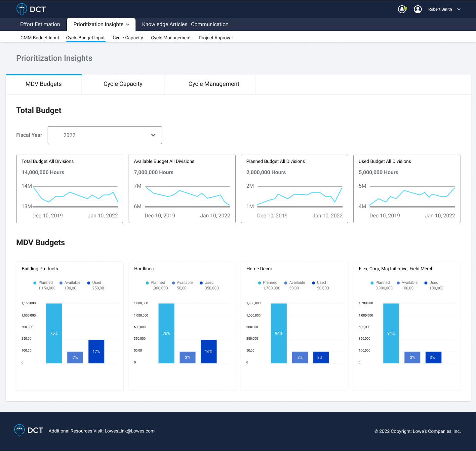
Task: Toggle Available legend dot in Hardlines chart
Action: coord(173,283)
